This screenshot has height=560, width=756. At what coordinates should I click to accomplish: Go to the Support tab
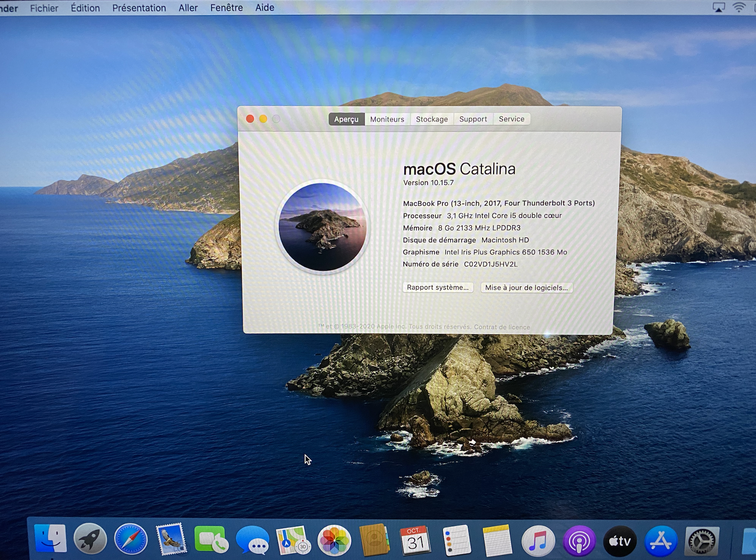473,119
